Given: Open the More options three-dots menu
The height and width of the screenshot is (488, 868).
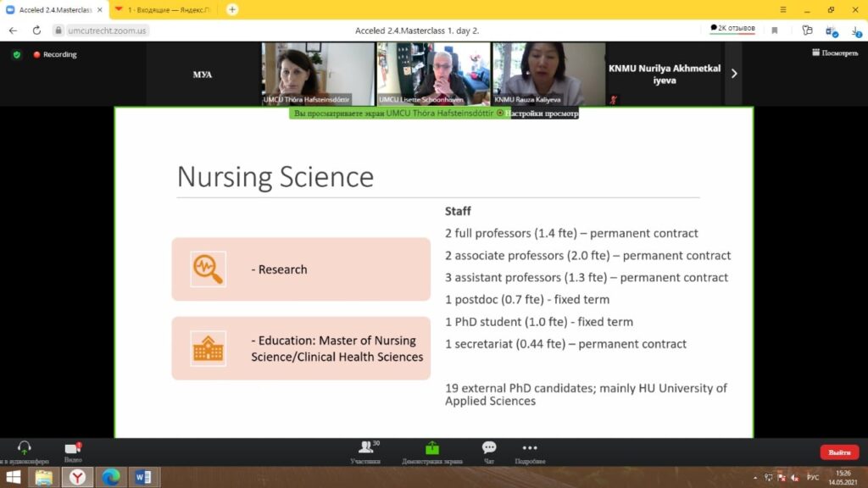Looking at the screenshot, I should 530,451.
